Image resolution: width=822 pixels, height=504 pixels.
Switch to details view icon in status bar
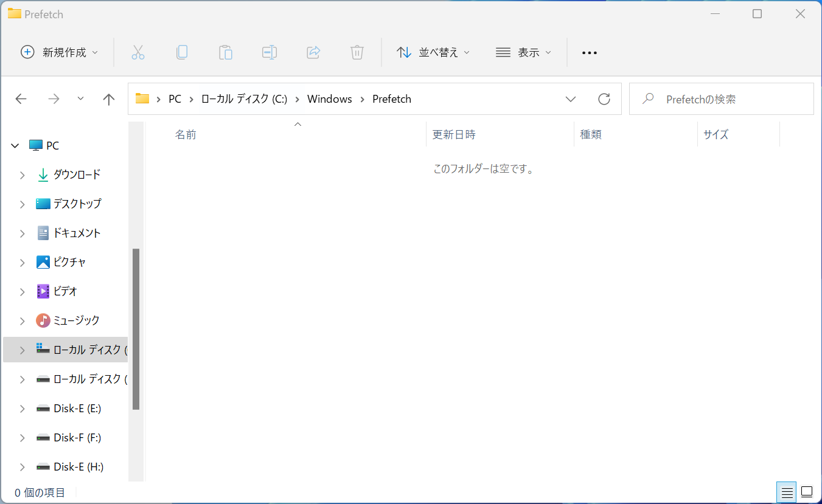coord(787,492)
